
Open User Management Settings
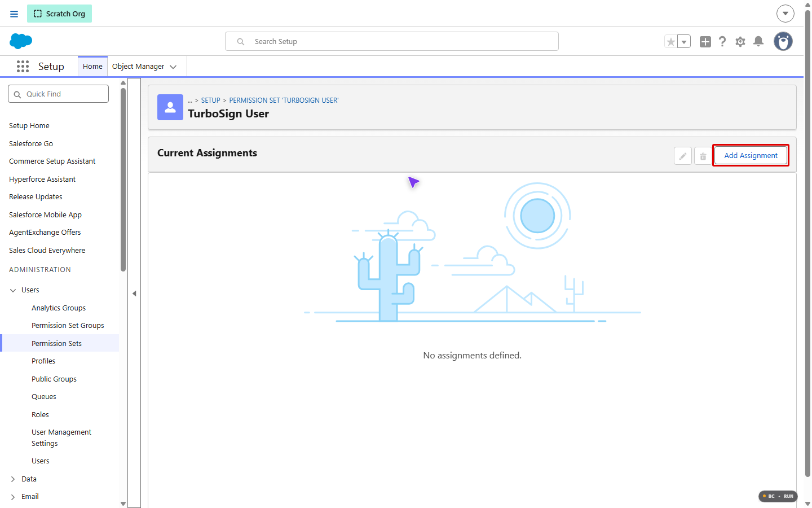[61, 438]
